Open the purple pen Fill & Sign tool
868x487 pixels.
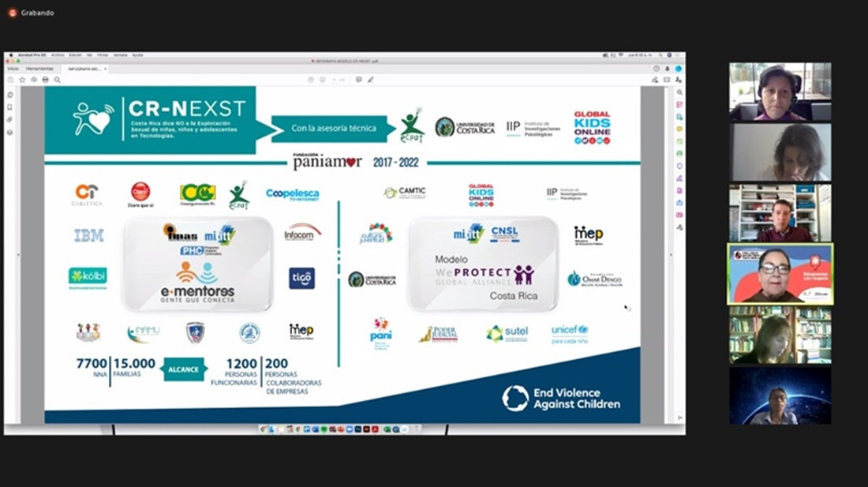tap(679, 178)
